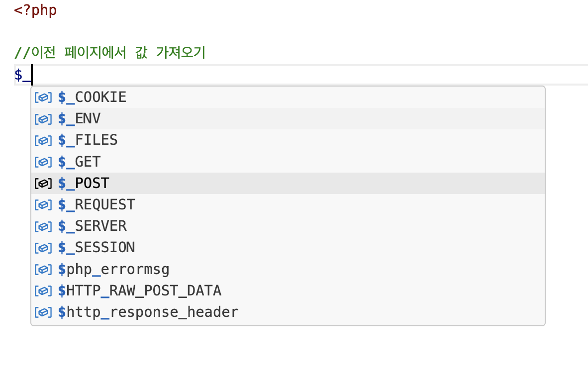Click the variable icon next to $_ENV
Screen dimensions: 588x380
coord(43,119)
